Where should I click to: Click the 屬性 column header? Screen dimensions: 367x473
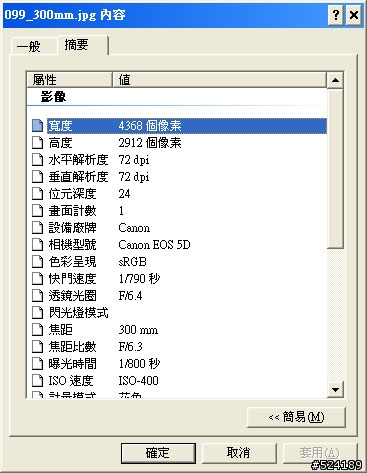pos(69,80)
